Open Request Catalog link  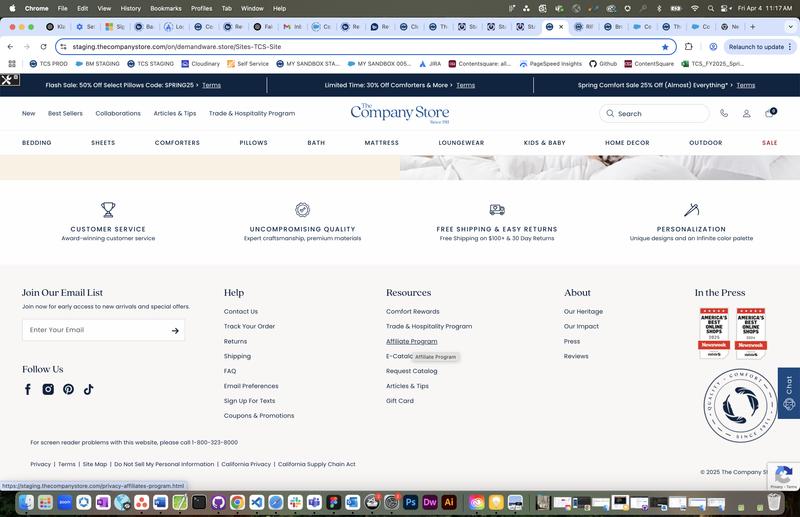tap(411, 371)
